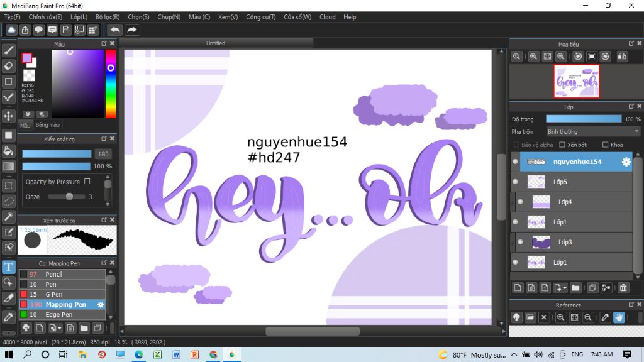Open the Pha trộn blend mode dropdown

593,132
